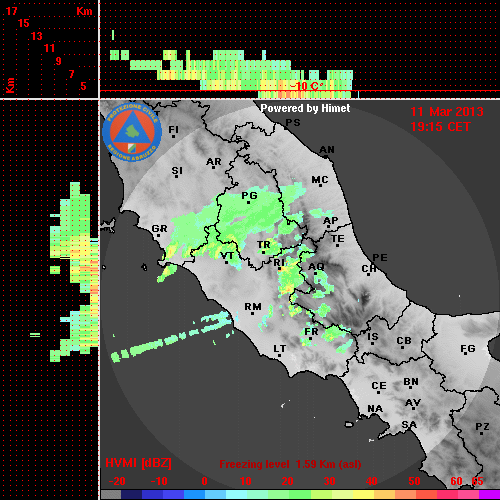Select the FI city marker label
Image resolution: width=500 pixels, height=500 pixels.
pyautogui.click(x=173, y=130)
